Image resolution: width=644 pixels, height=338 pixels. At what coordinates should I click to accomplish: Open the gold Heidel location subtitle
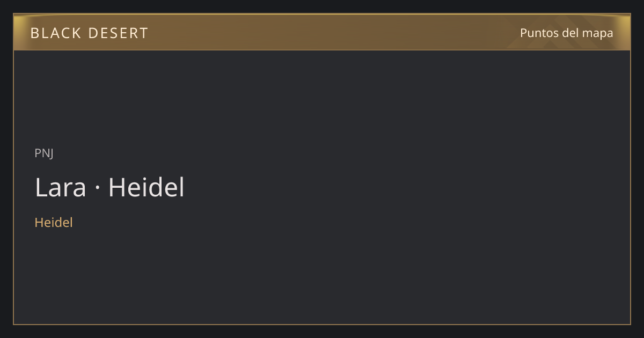point(54,222)
